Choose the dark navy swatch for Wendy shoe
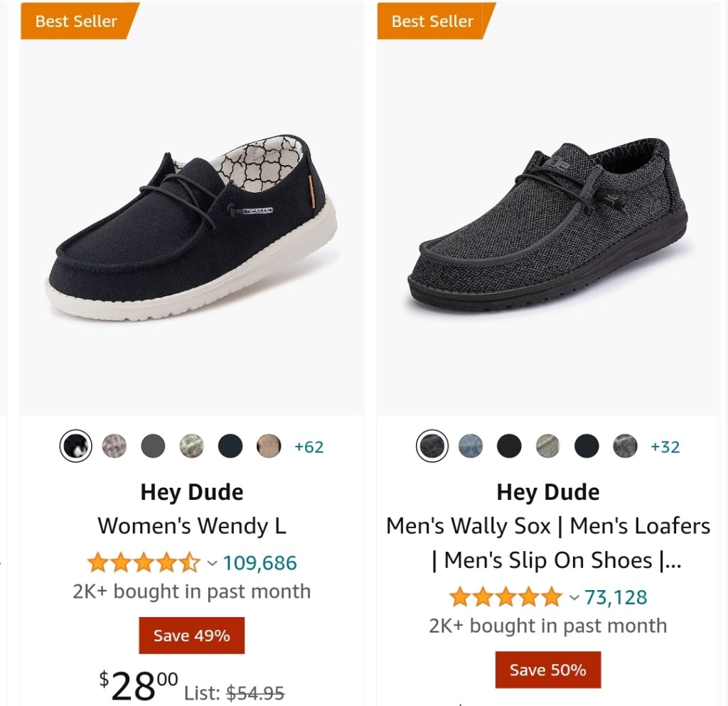The width and height of the screenshot is (728, 706). pos(230,446)
